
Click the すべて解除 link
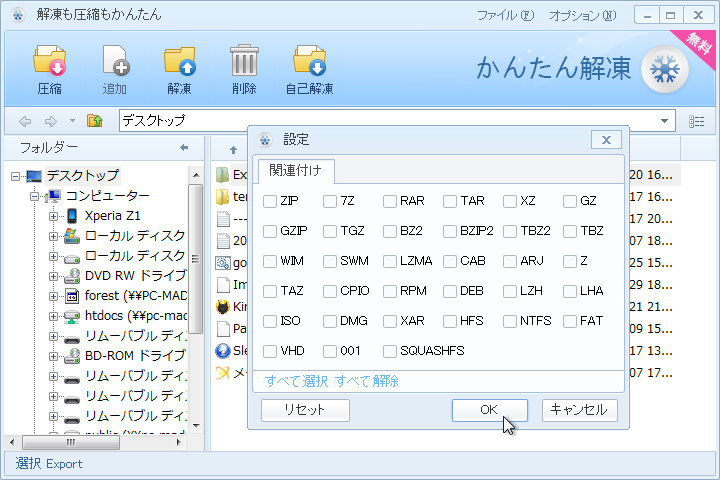click(x=366, y=381)
